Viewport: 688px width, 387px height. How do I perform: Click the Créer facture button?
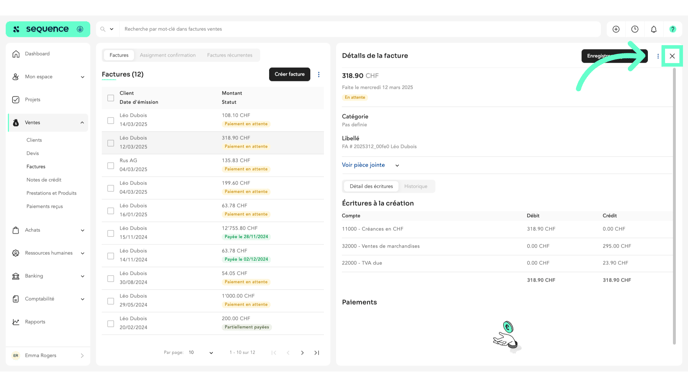tap(290, 75)
